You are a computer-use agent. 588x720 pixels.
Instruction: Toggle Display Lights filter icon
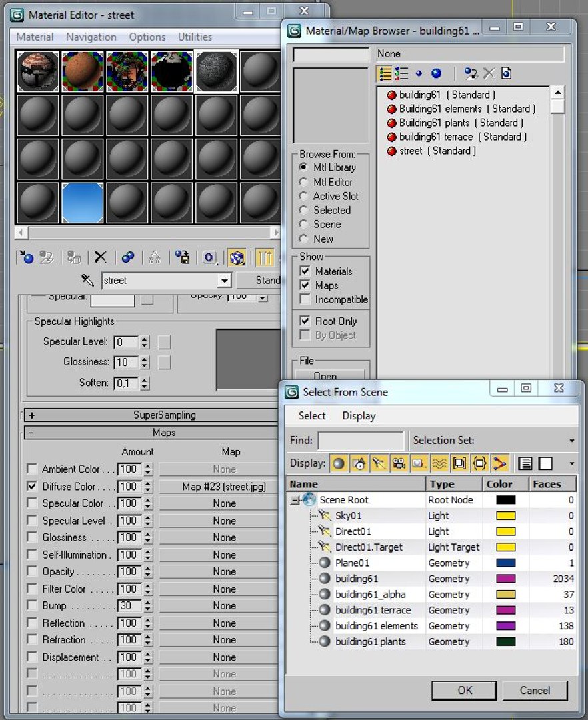click(x=379, y=464)
